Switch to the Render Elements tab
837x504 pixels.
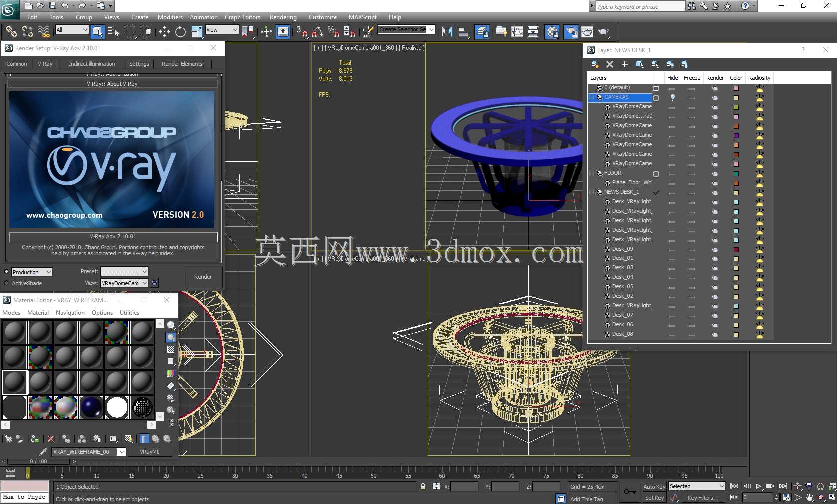point(182,64)
